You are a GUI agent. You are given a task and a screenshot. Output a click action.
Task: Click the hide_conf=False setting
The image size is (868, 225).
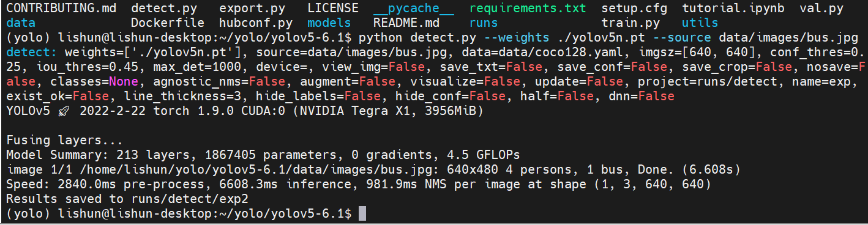pos(451,97)
